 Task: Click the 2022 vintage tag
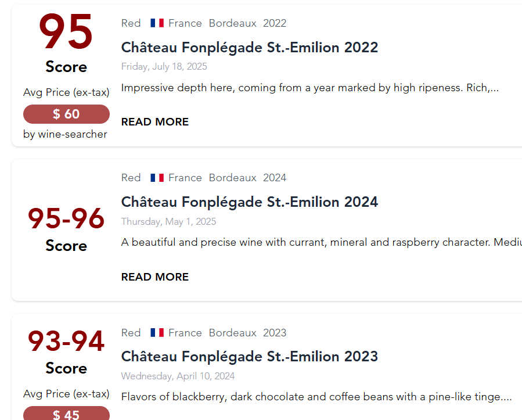click(275, 23)
